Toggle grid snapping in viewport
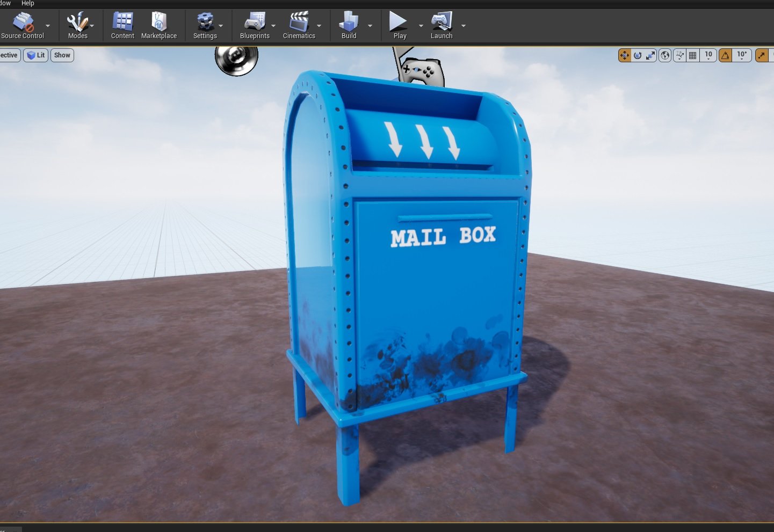The image size is (774, 532). (693, 55)
